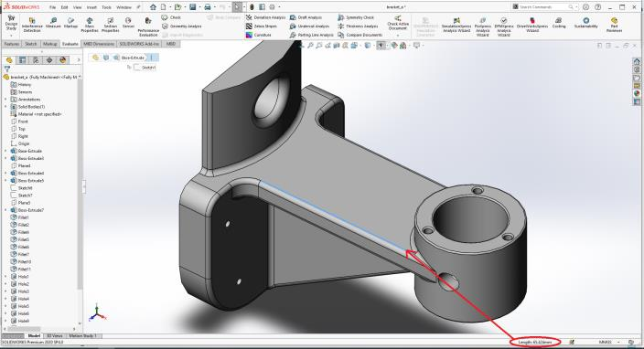Open the Window menu
Image resolution: width=644 pixels, height=349 pixels.
click(123, 7)
